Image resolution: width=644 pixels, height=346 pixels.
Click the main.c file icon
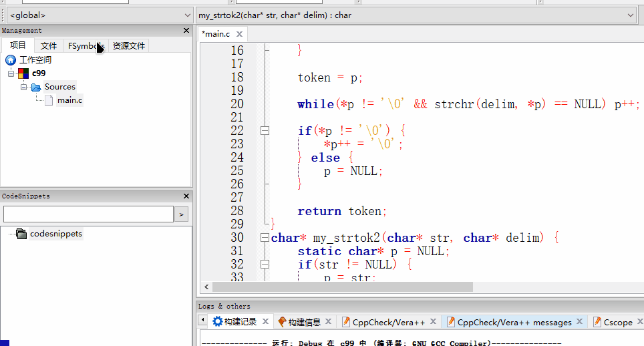click(x=49, y=100)
